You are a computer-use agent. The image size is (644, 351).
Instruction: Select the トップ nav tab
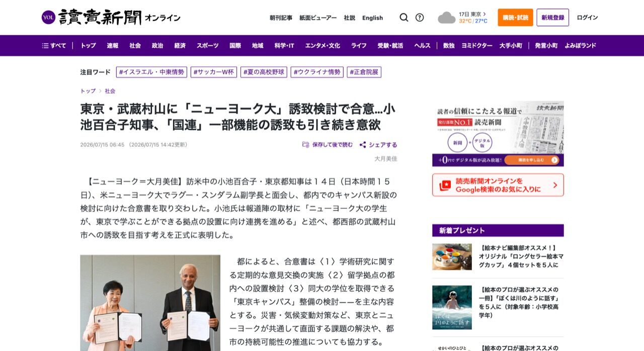(89, 46)
